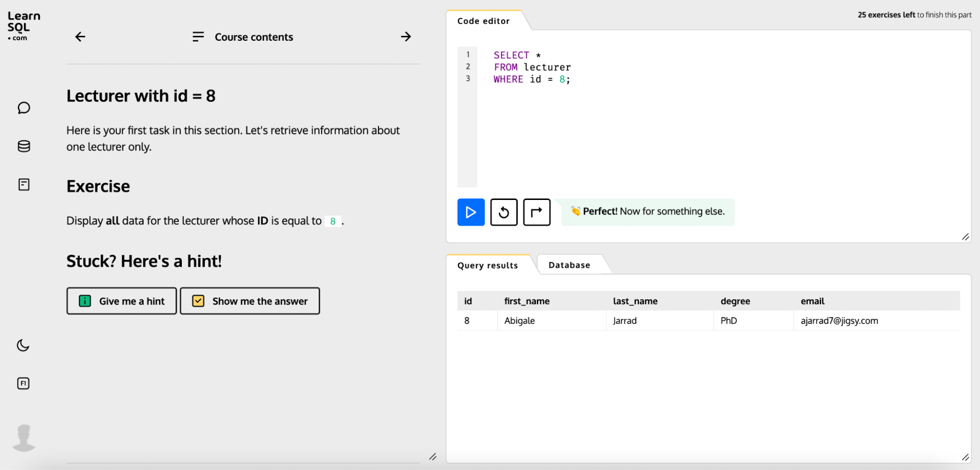This screenshot has width=980, height=470.
Task: Open the Course contents menu
Action: [243, 37]
